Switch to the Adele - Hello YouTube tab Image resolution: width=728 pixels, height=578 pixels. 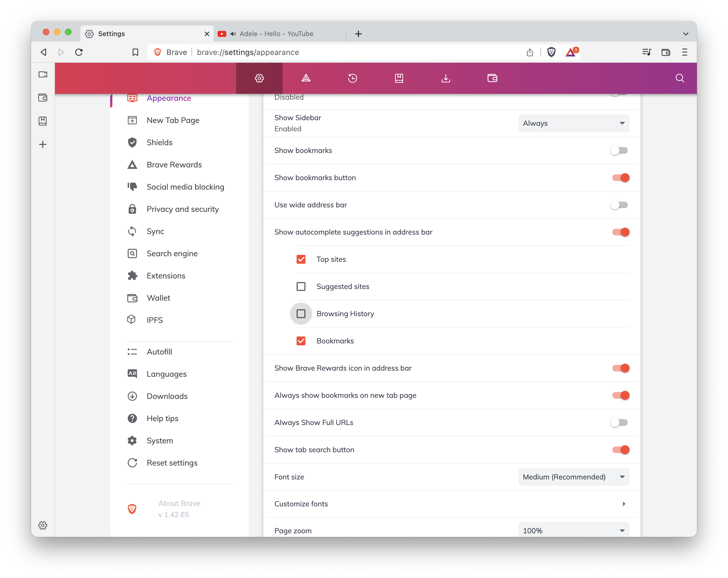click(x=277, y=34)
